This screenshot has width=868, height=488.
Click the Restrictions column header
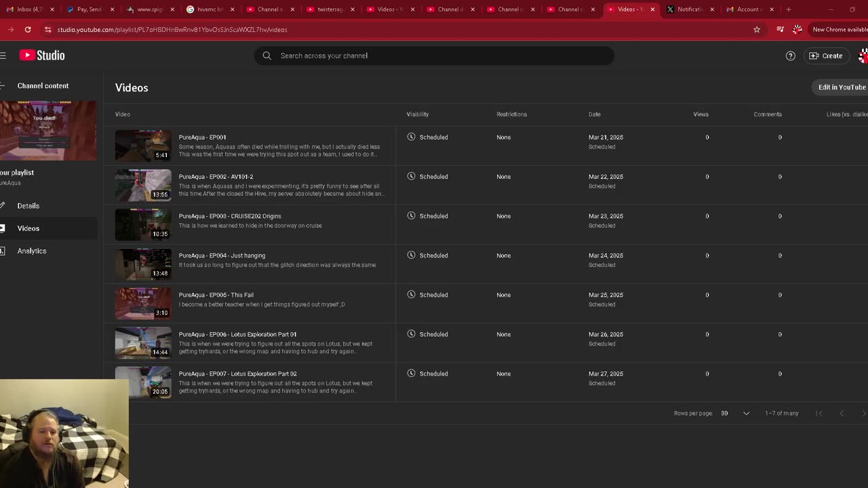(511, 114)
